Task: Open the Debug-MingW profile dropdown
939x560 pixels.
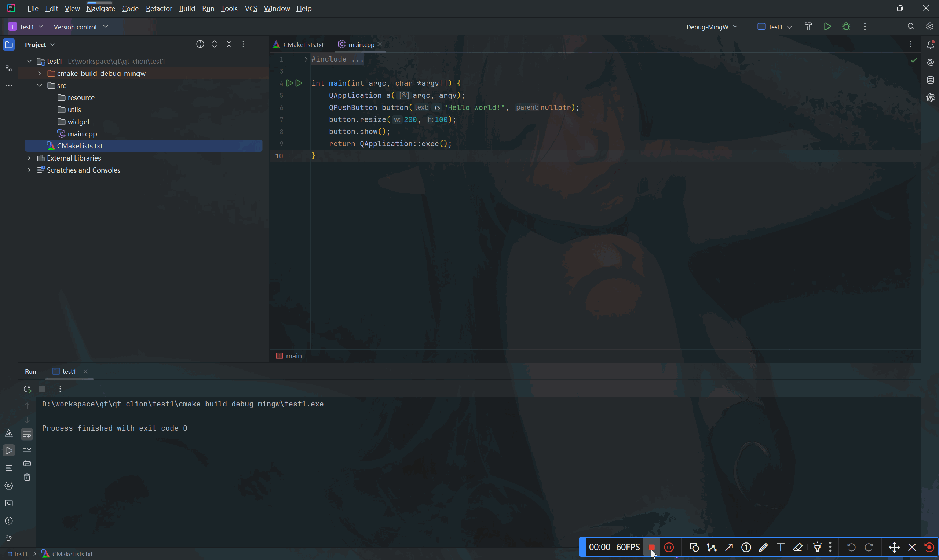Action: pyautogui.click(x=711, y=27)
